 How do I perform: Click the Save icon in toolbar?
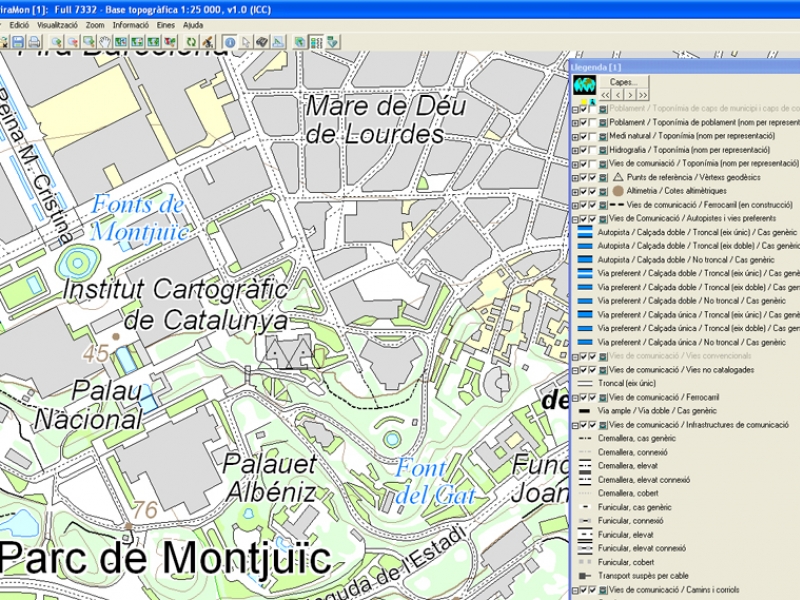tap(19, 42)
